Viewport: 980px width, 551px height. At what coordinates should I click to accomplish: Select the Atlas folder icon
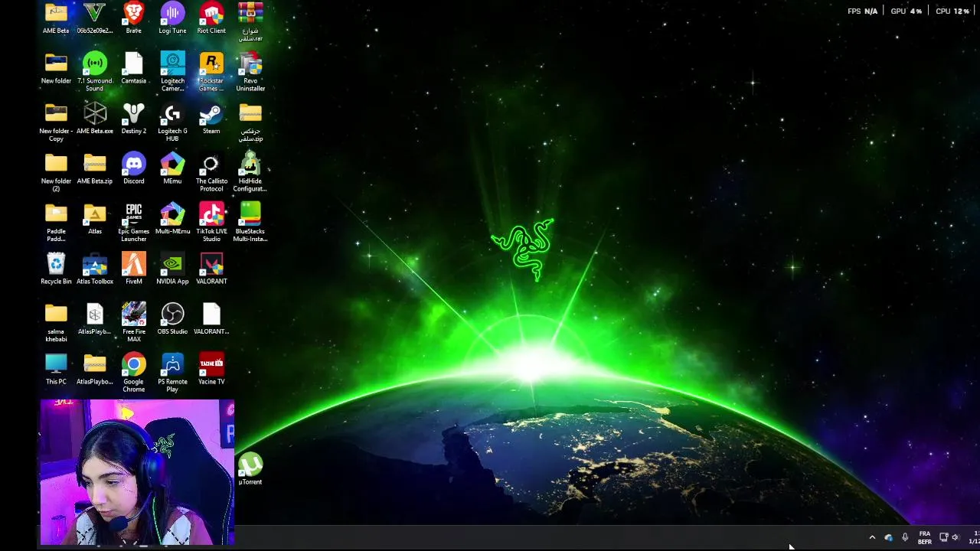[x=95, y=219]
